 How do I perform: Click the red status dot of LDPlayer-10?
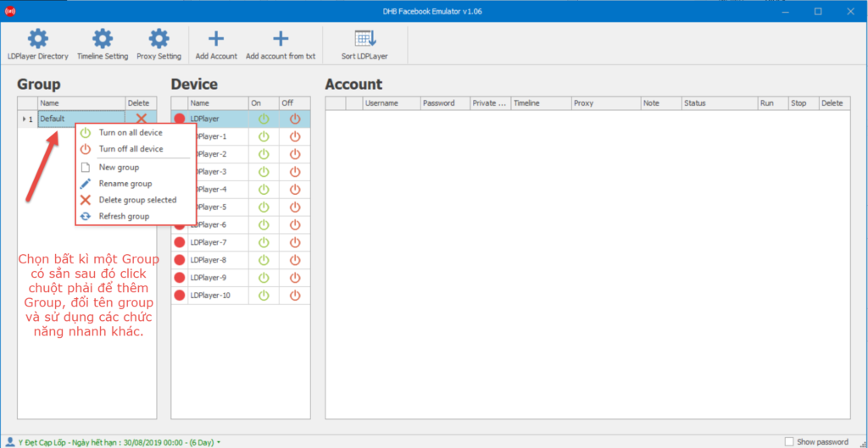pos(180,296)
